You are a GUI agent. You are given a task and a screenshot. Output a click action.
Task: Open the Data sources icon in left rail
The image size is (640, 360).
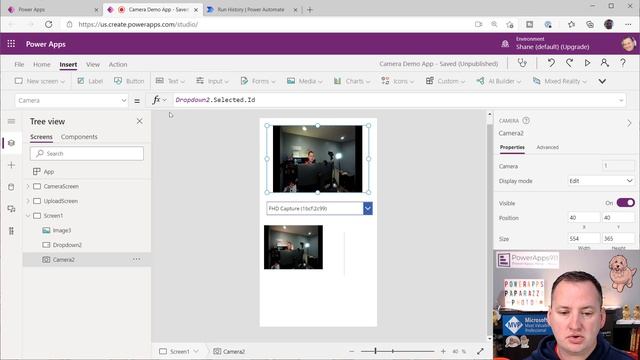tap(11, 187)
